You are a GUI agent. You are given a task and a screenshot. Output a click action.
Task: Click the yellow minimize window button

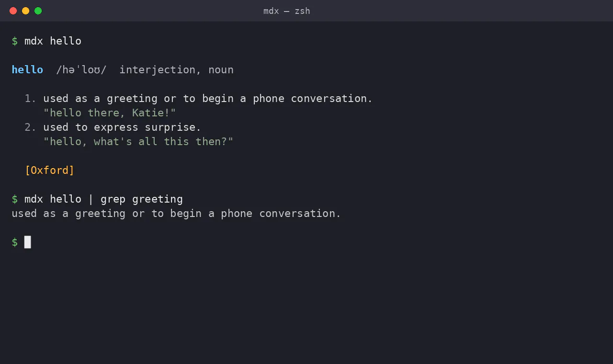(x=25, y=11)
